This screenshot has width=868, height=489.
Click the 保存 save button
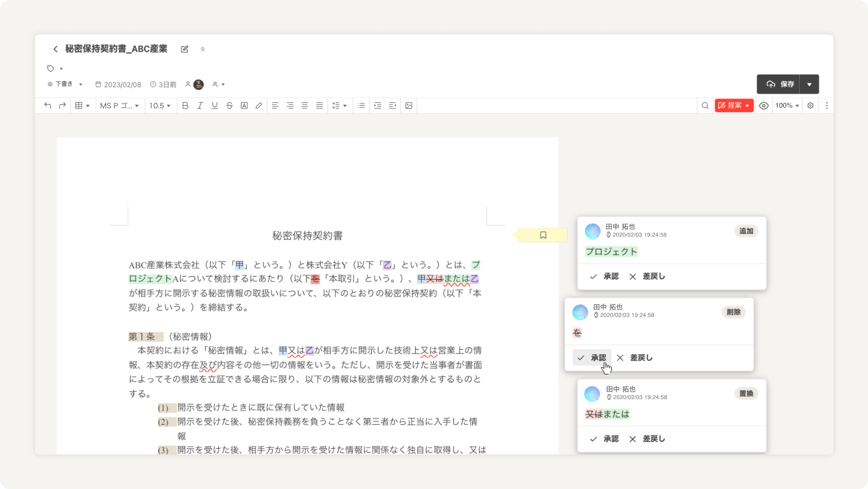(779, 84)
